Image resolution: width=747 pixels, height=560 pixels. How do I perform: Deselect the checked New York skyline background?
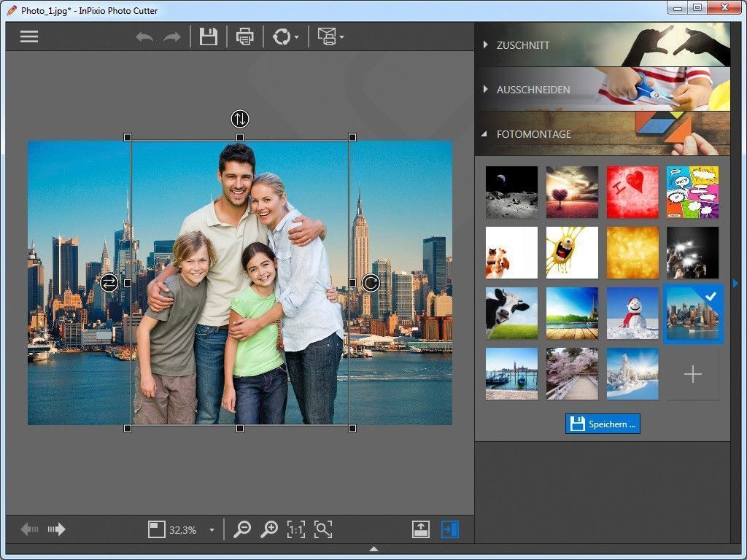(692, 313)
